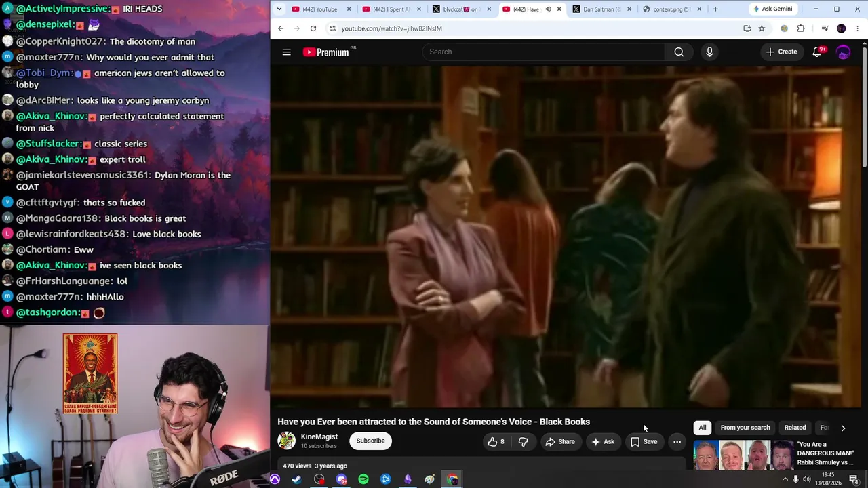Save the video to a playlist
868x488 pixels.
tap(644, 442)
